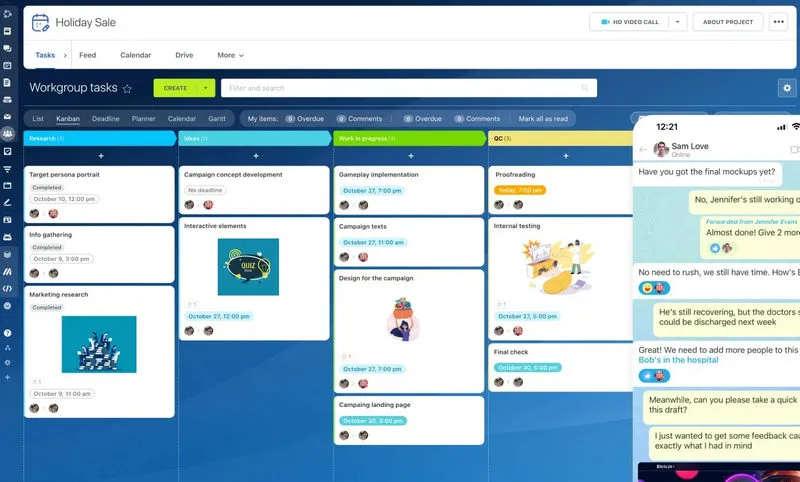Add a task in the Ideas column
This screenshot has height=482, width=800.
point(256,156)
